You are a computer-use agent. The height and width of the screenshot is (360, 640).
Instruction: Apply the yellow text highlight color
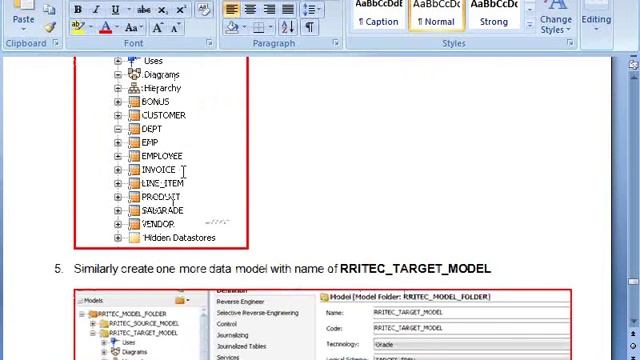point(78,27)
